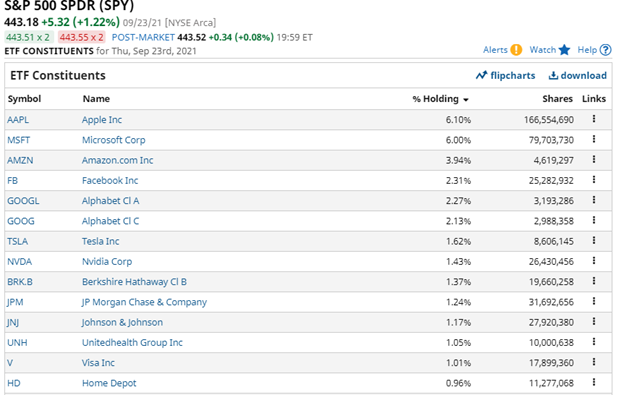Click the Watch star icon
Viewport: 624px width, 395px height.
[x=564, y=50]
